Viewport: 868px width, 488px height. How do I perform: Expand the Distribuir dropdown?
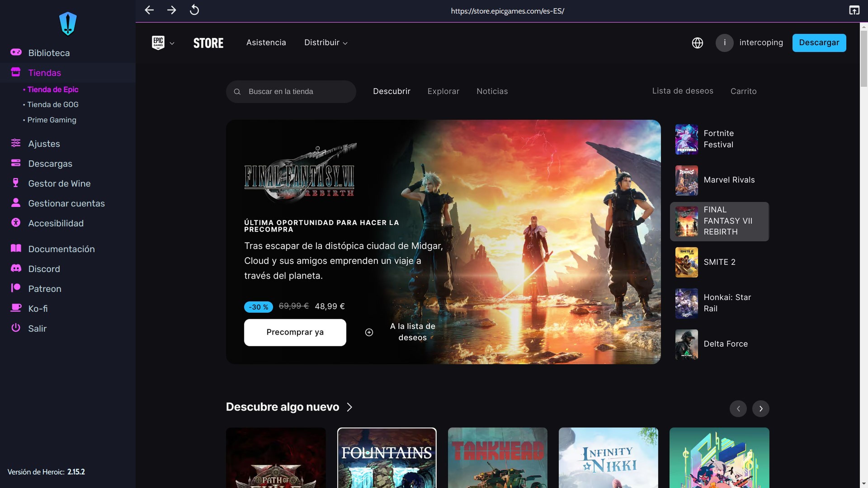326,43
